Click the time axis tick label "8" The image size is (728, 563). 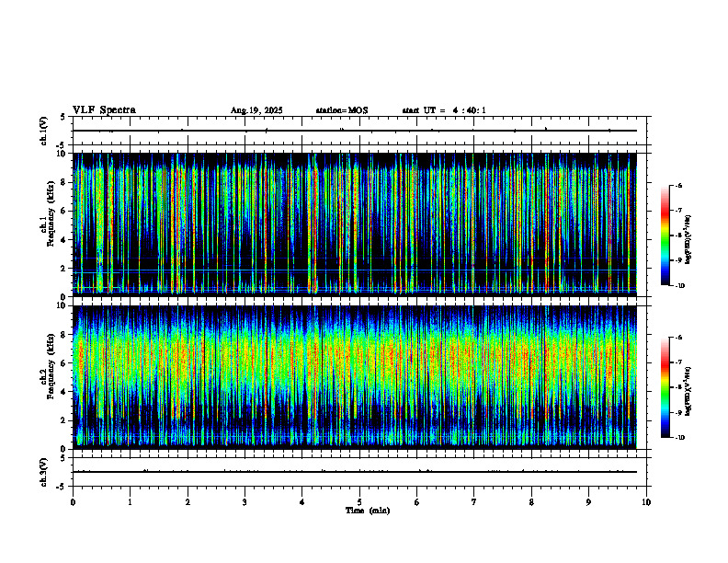[531, 502]
